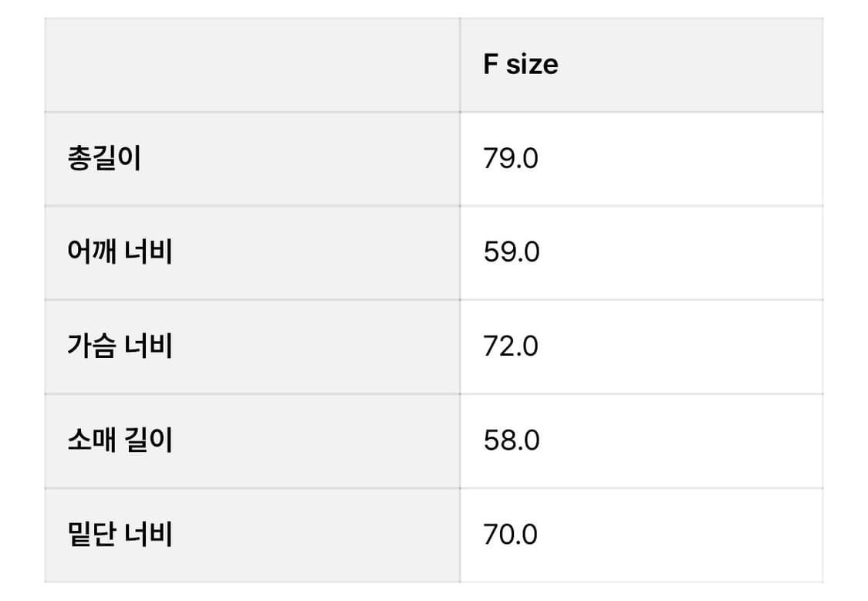Viewport: 868px width, 601px height.
Task: Click the empty top-left header cell
Action: click(252, 65)
